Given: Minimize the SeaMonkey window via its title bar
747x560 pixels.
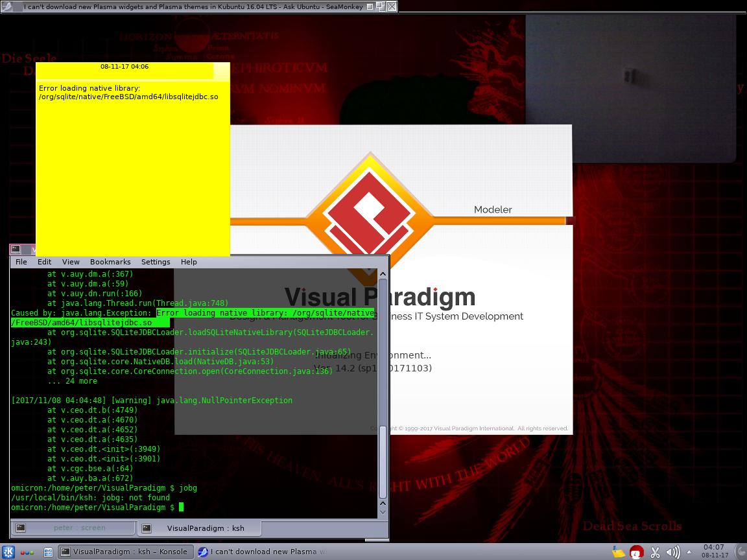Looking at the screenshot, I should pos(370,6).
